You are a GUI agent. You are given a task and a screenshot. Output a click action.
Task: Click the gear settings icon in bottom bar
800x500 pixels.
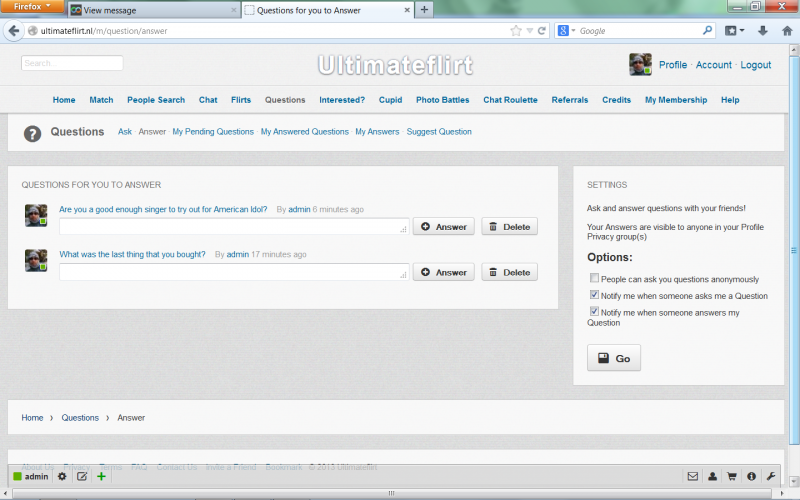point(61,477)
